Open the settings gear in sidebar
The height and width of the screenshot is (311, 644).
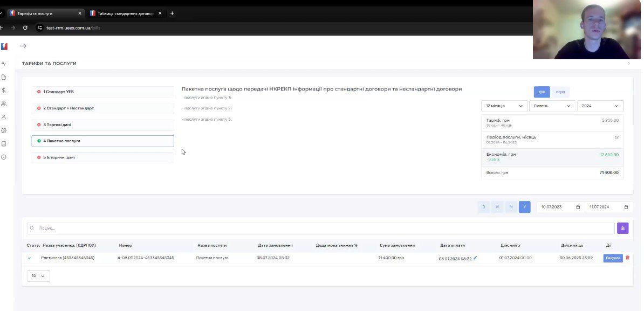4,130
